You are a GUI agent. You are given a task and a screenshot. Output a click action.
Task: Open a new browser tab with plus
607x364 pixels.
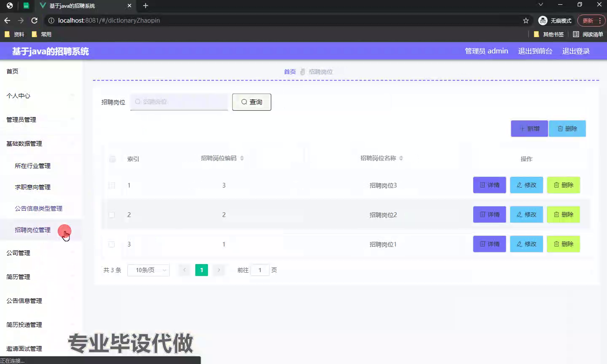(x=145, y=5)
